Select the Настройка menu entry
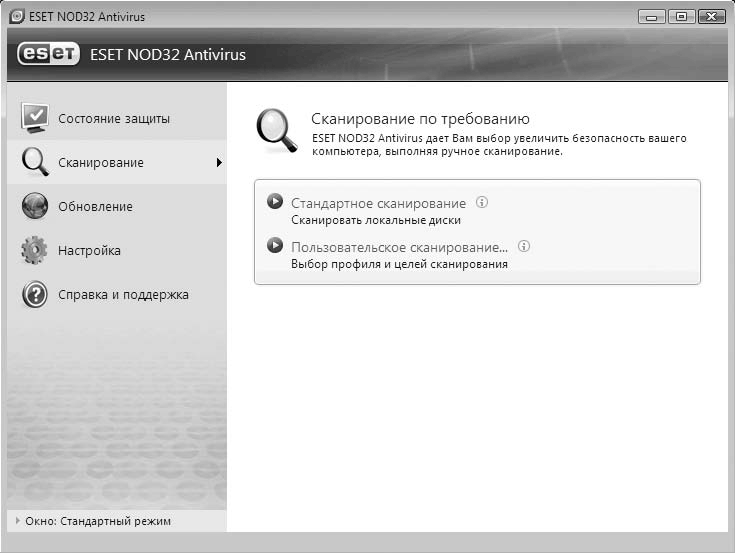 pos(89,250)
